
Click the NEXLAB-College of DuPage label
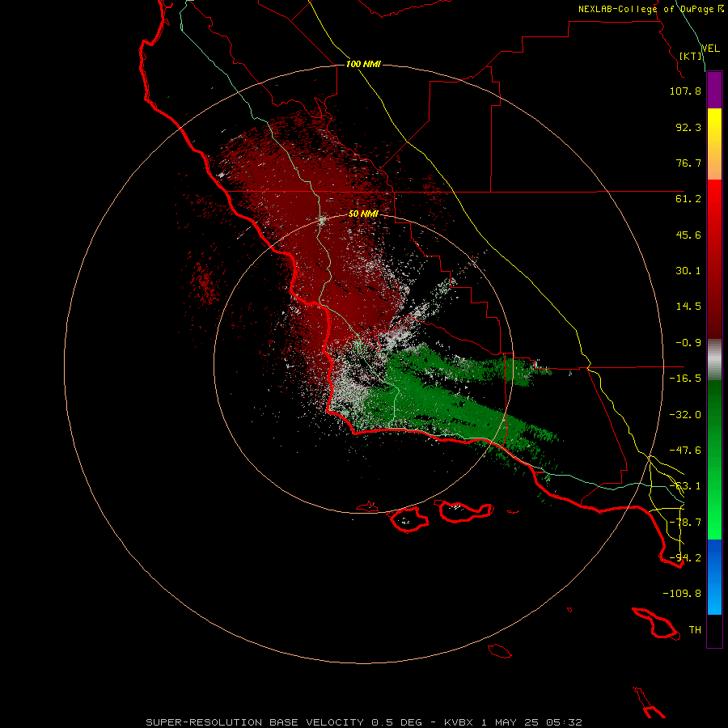pyautogui.click(x=646, y=9)
